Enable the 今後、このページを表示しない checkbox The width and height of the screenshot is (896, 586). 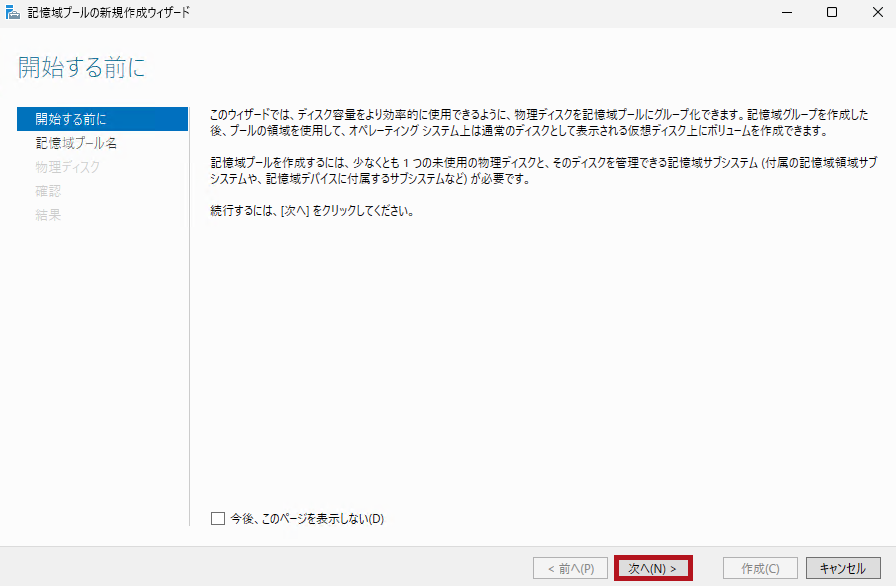(x=218, y=518)
